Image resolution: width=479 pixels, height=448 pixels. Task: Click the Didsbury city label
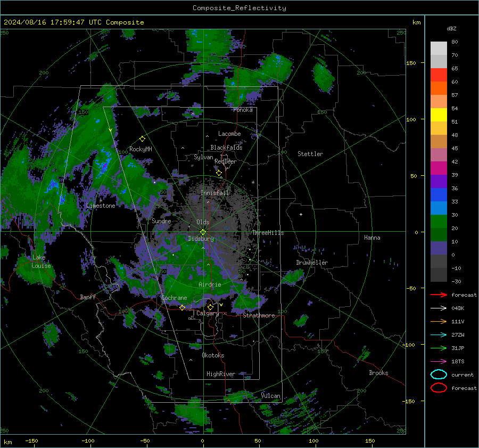(x=201, y=239)
